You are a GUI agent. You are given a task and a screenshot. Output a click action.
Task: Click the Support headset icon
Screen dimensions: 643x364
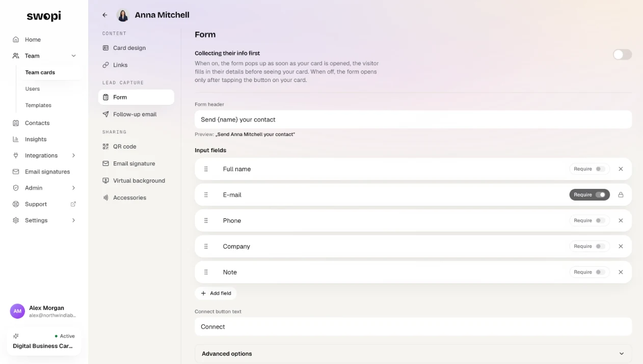click(x=16, y=204)
